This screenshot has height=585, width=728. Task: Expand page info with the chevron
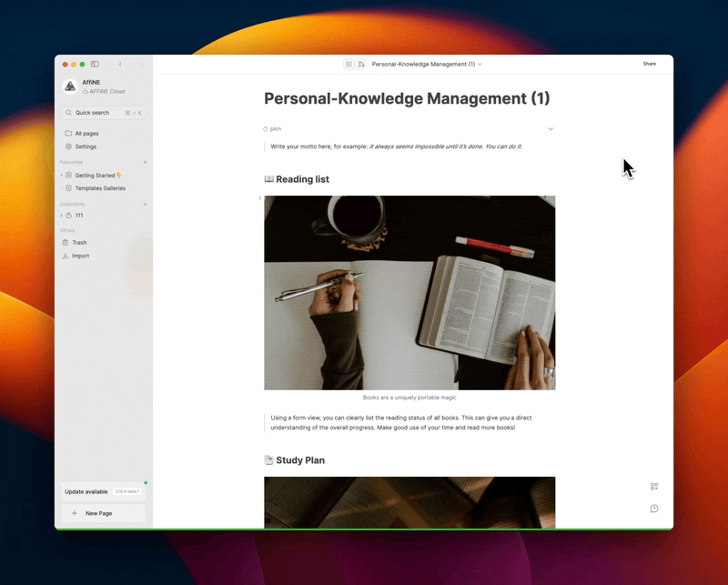pos(551,128)
